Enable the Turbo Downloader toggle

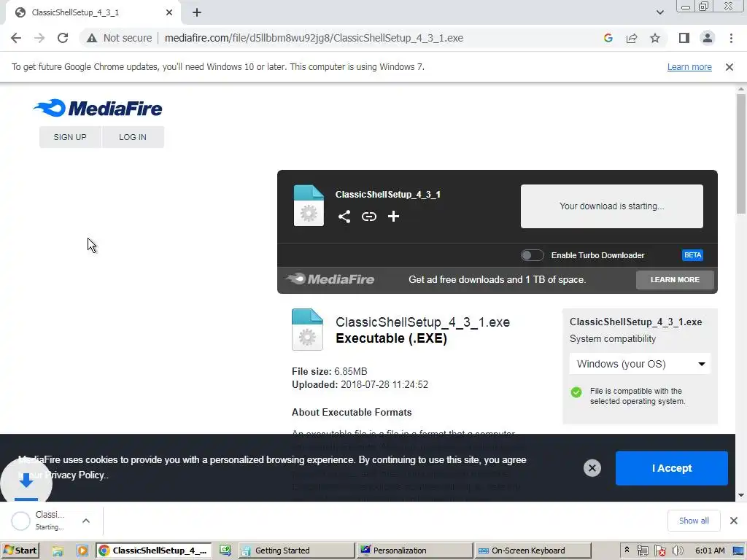(x=532, y=255)
